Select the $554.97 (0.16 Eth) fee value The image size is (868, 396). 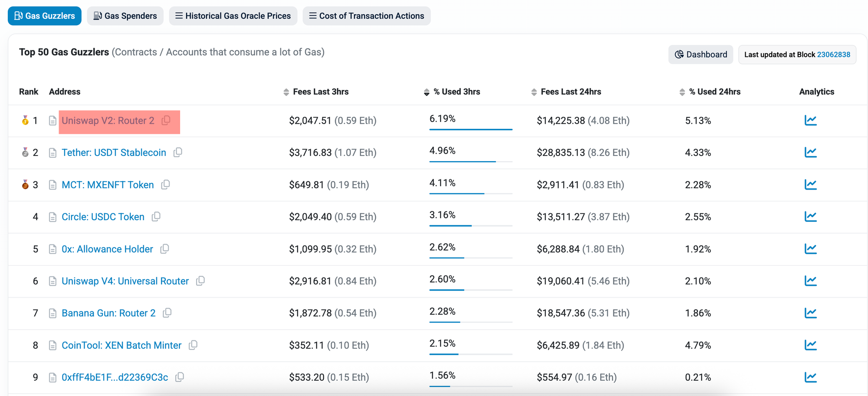coord(577,378)
